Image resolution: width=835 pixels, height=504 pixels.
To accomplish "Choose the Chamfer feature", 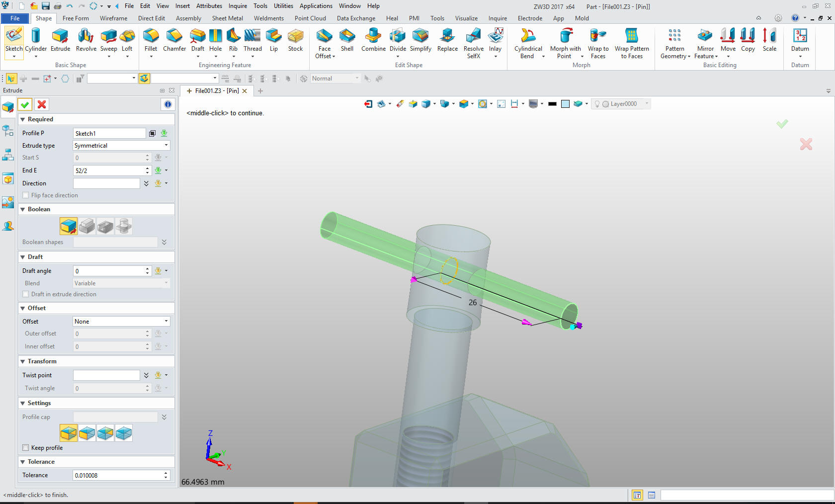I will click(174, 40).
